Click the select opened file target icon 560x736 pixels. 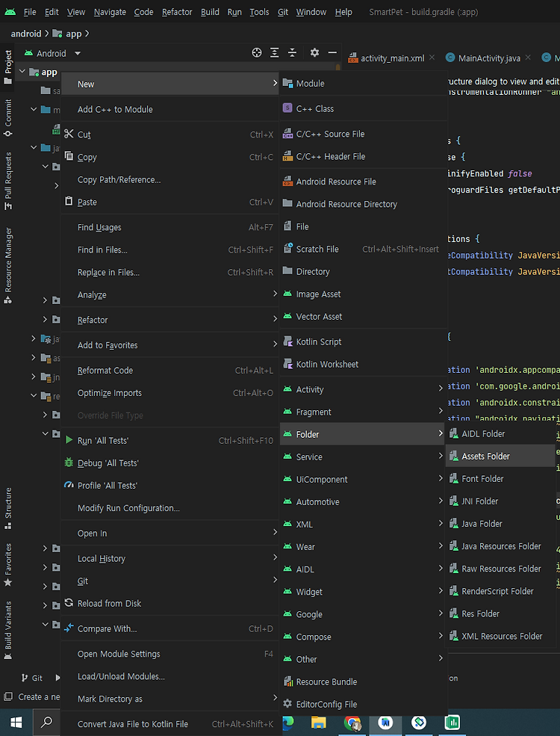pyautogui.click(x=257, y=52)
